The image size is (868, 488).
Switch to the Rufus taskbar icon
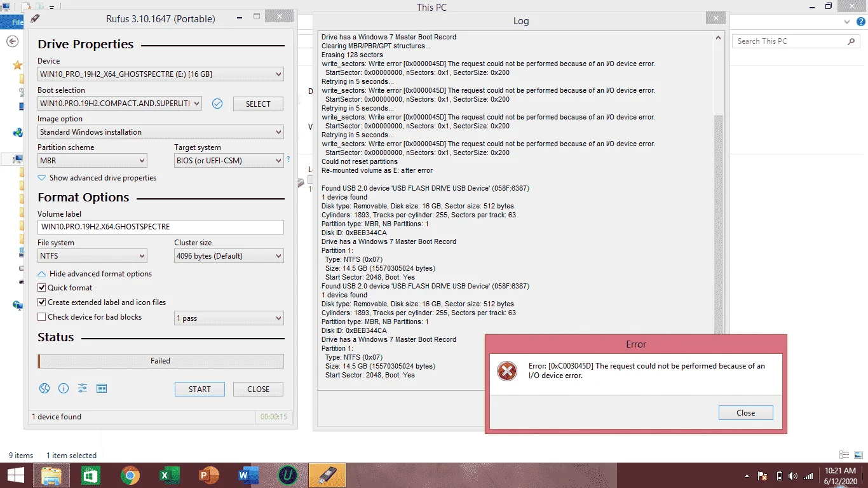coord(327,475)
